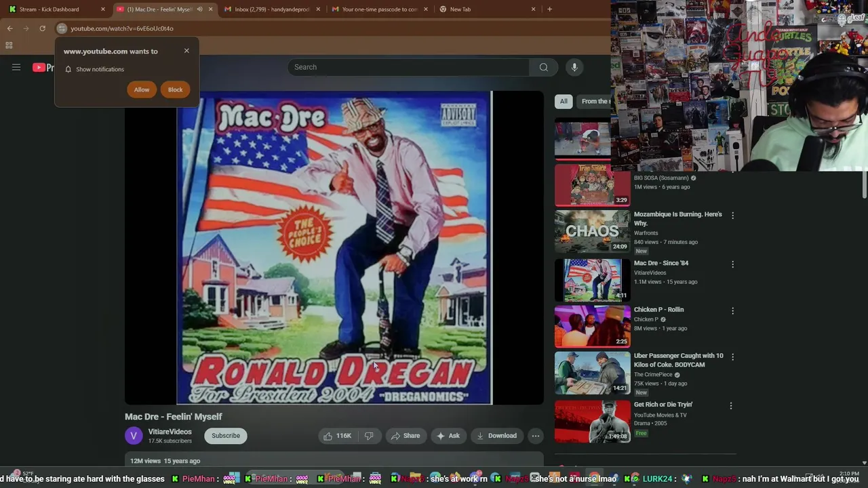Focus the YouTube search field

point(409,67)
